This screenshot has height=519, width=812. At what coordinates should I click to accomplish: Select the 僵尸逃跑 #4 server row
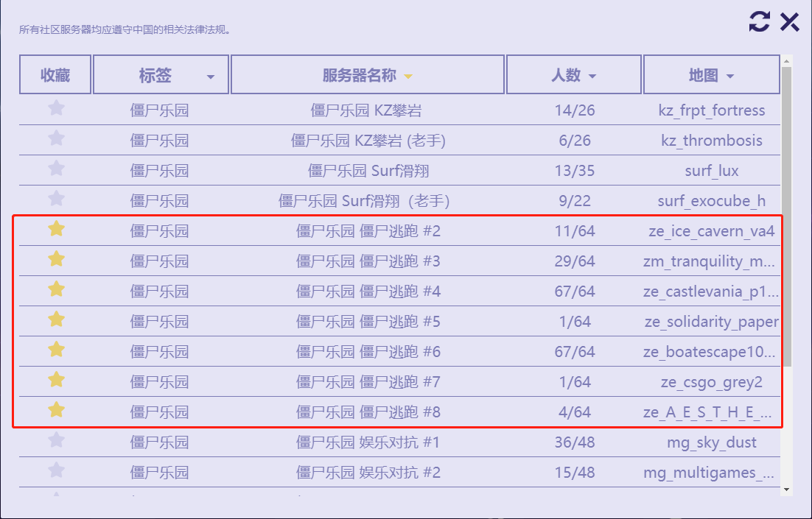point(368,291)
